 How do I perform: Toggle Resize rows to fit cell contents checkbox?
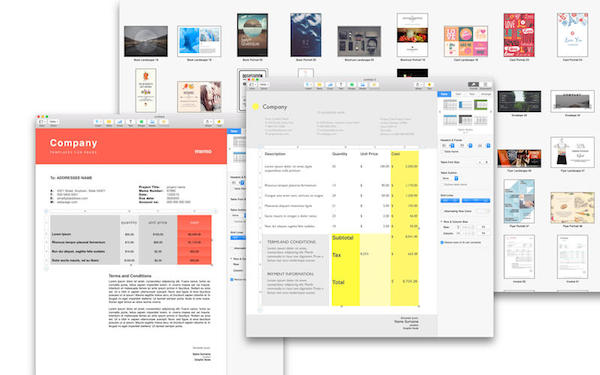coord(442,242)
